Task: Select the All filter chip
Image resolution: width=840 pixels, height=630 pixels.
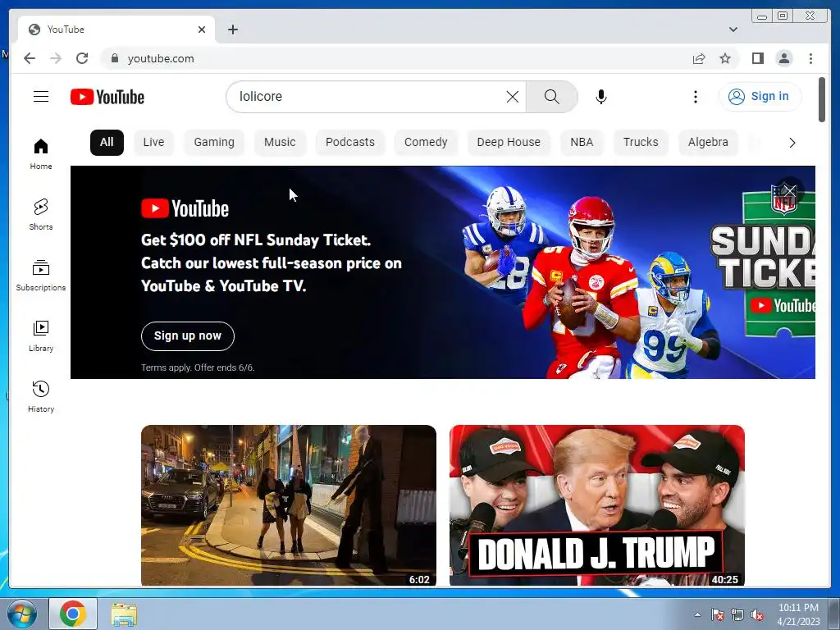Action: [x=107, y=143]
